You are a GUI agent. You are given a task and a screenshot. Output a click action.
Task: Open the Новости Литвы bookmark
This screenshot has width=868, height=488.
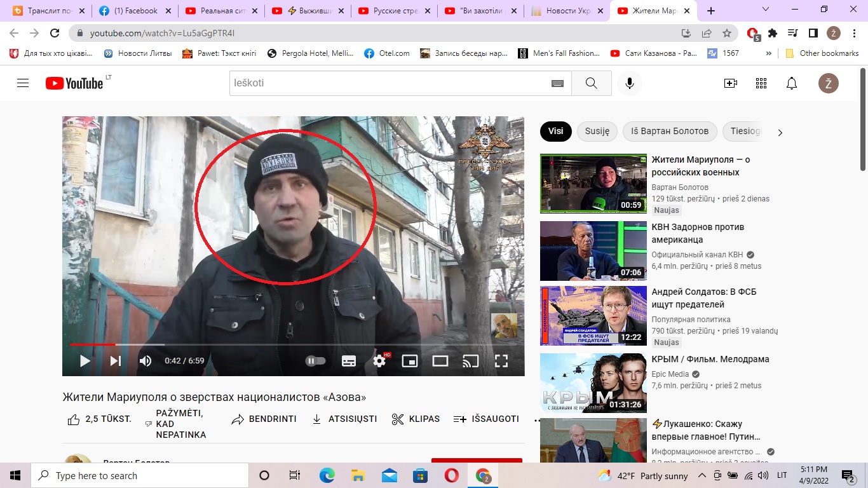click(x=137, y=53)
